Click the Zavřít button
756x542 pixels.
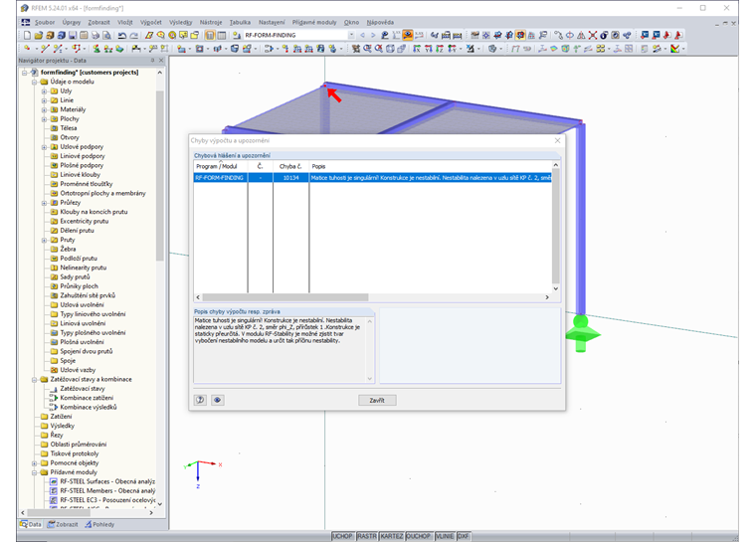click(x=377, y=400)
